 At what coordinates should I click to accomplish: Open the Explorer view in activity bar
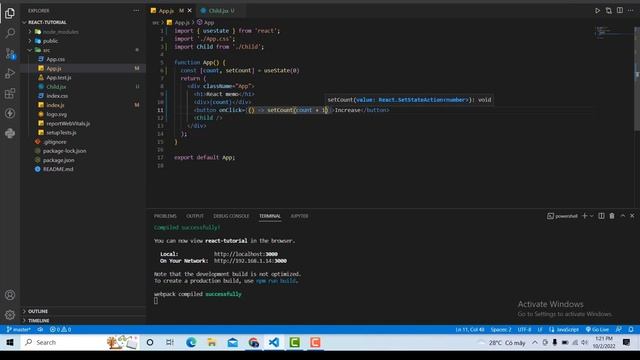[10, 13]
